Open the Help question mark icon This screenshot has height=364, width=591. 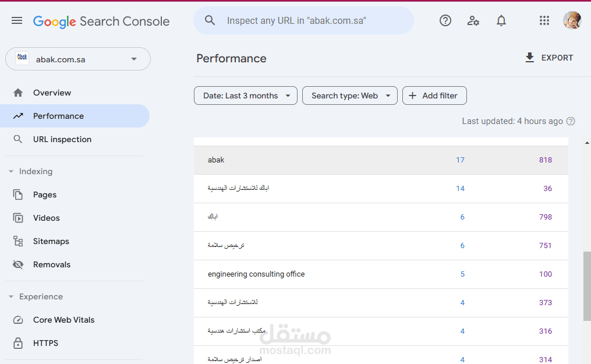point(445,20)
